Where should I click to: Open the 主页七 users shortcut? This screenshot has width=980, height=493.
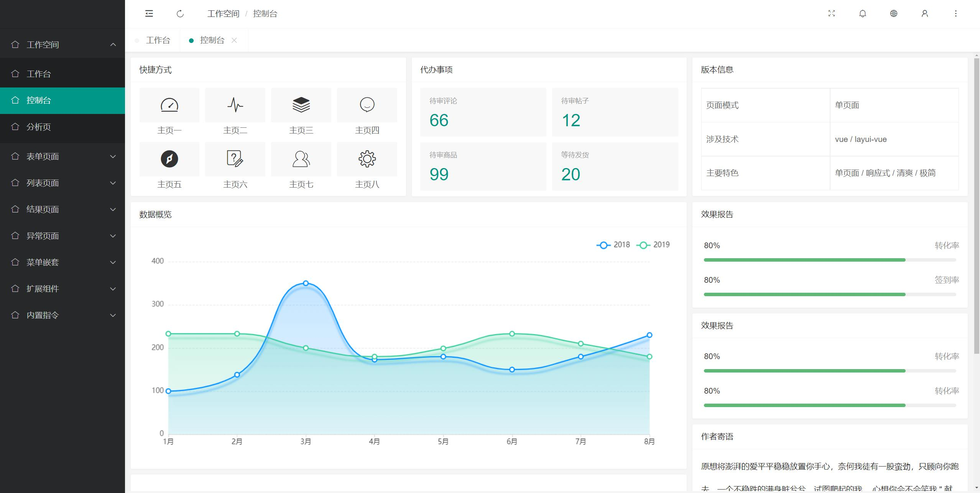point(301,159)
